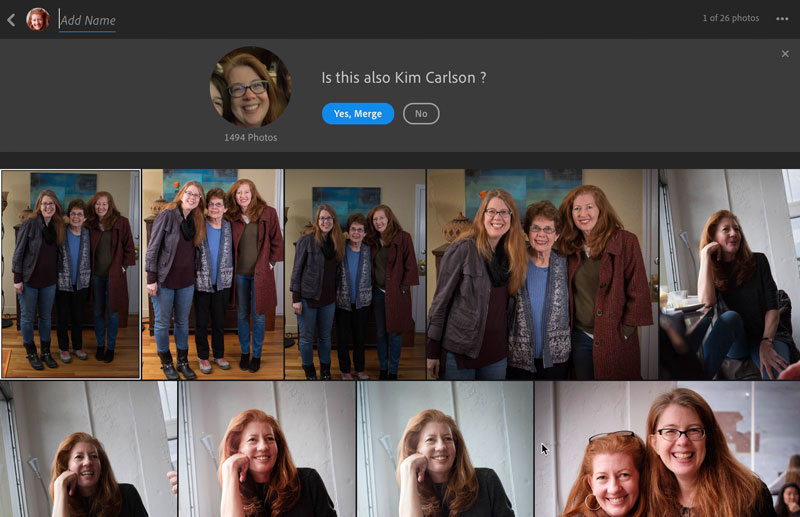Open first bottom-row redhead portrait
The width and height of the screenshot is (800, 517).
coord(88,449)
